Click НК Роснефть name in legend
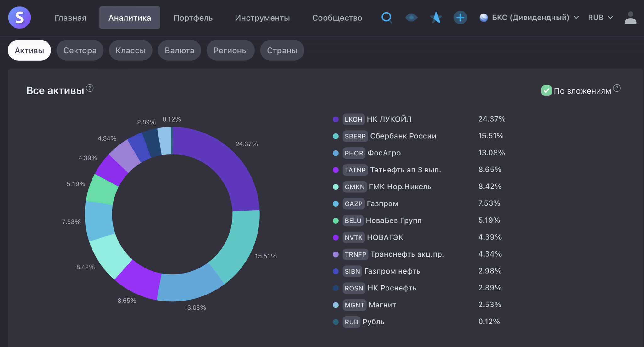The image size is (644, 347). pos(392,288)
